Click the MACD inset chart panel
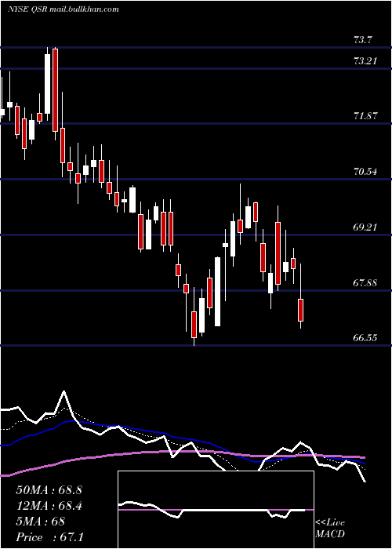Screen dimensions: 392x549 pos(216,510)
